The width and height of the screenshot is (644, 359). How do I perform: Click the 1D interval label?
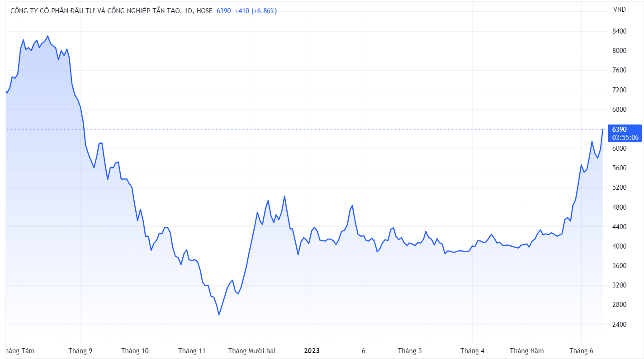(189, 11)
